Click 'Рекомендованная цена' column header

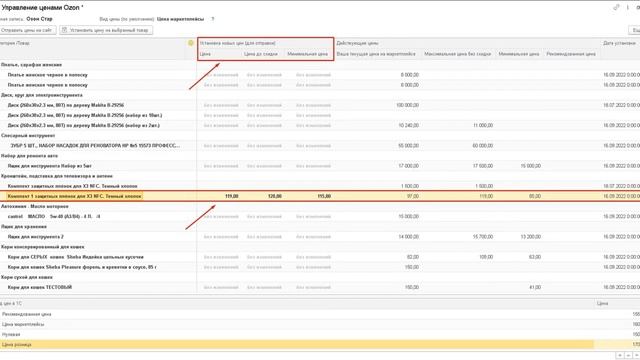tap(571, 54)
